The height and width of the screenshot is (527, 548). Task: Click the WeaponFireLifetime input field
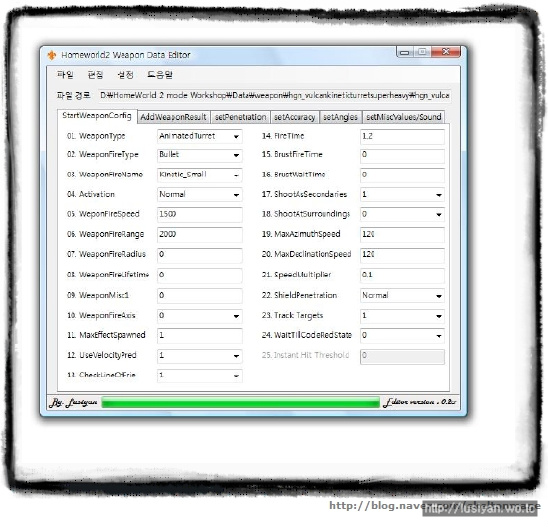[200, 275]
